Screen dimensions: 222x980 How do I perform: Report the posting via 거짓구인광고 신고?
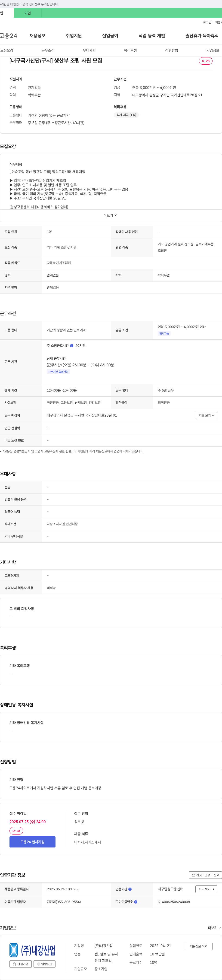click(205, 875)
